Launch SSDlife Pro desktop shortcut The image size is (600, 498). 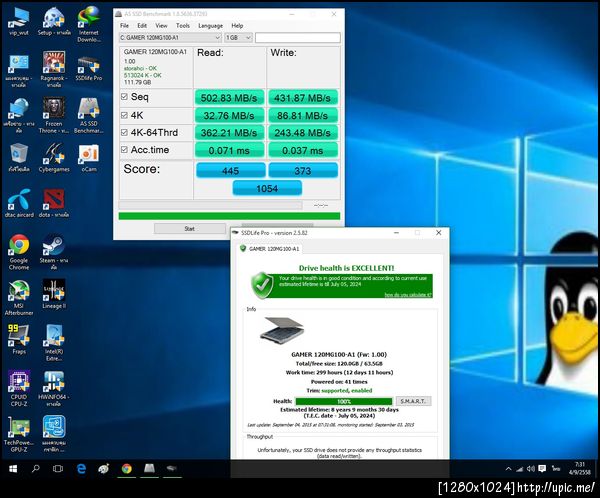pos(89,67)
